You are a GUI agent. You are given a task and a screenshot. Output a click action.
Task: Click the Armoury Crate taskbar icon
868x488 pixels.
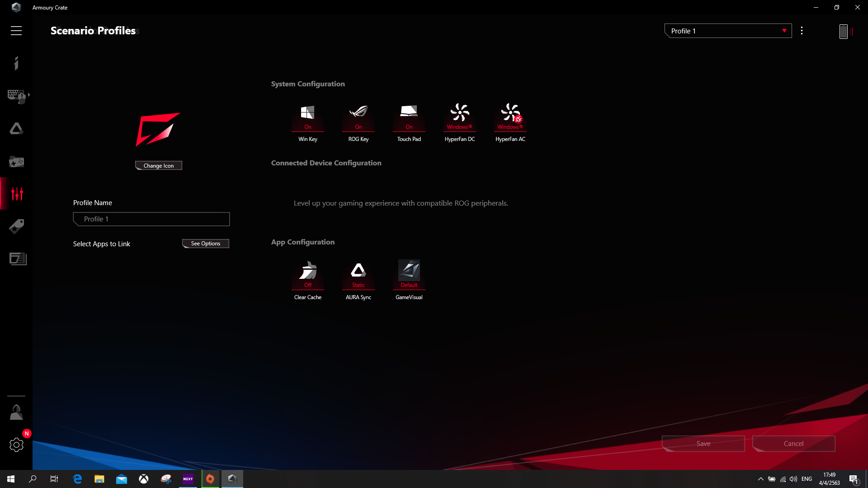pyautogui.click(x=232, y=479)
